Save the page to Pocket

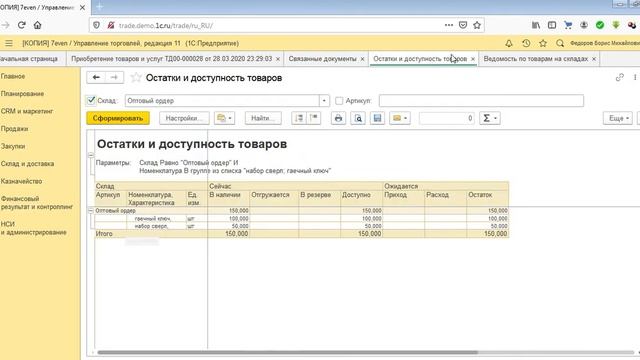tap(463, 25)
